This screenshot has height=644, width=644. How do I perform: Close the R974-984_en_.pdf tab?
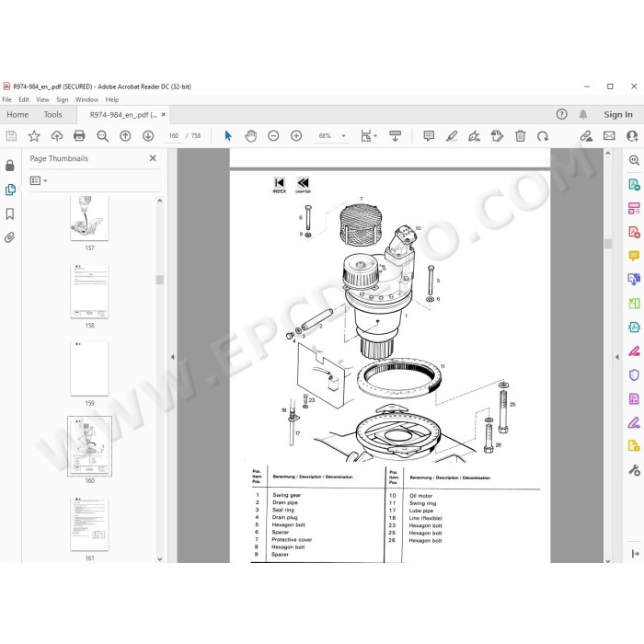click(x=164, y=115)
